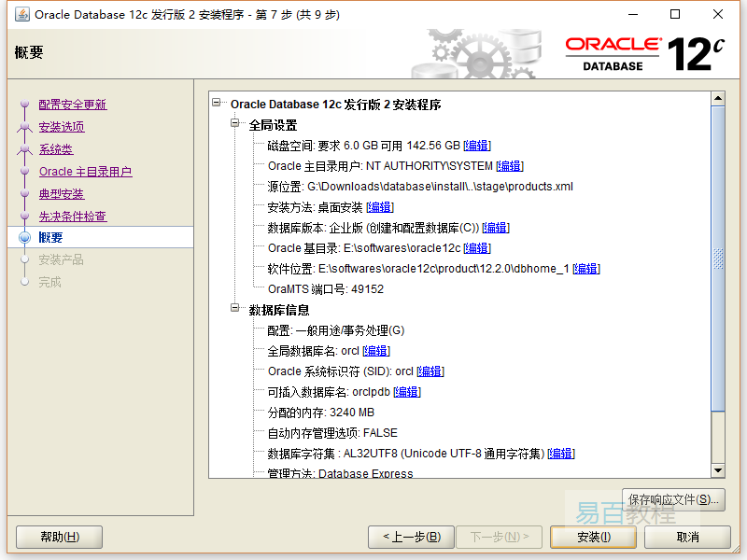Click the Java installer icon in title bar
This screenshot has height=560, width=747.
point(21,14)
